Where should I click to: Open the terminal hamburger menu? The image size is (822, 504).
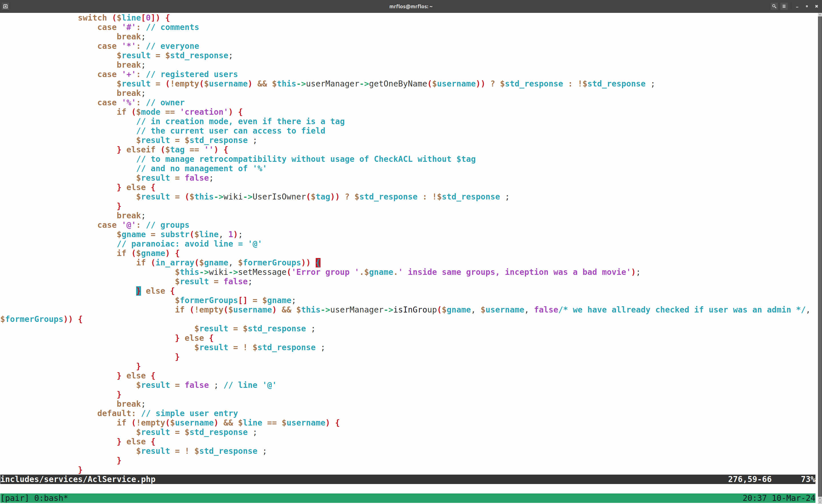784,6
